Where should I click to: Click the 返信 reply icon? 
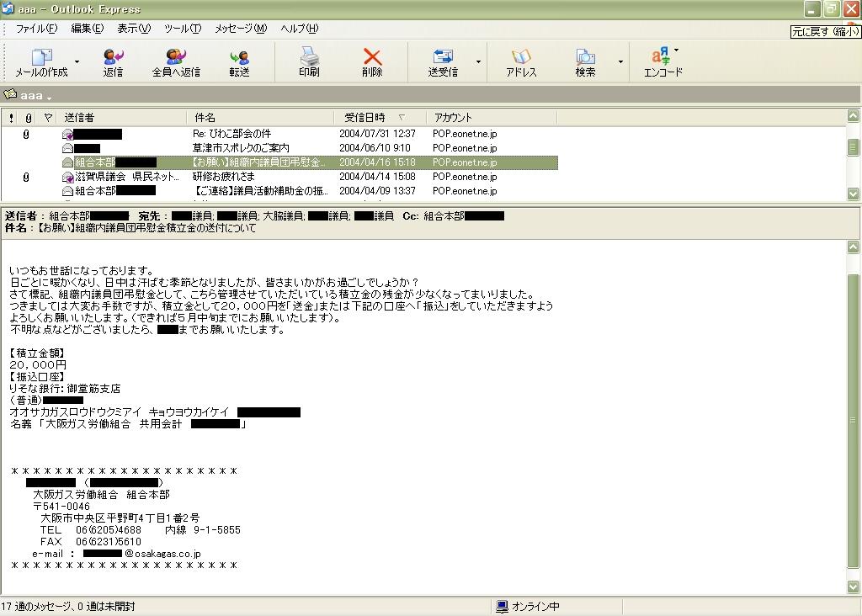[x=114, y=56]
